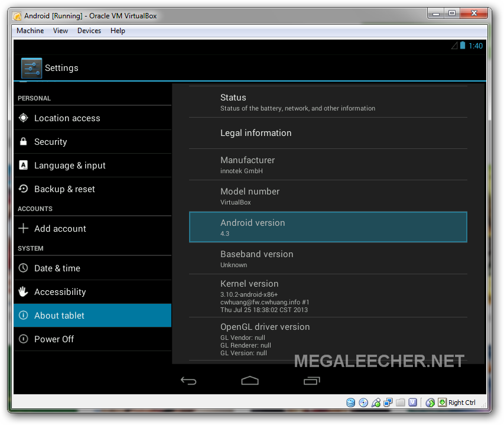Select the About tablet entry
The image size is (504, 425).
93,316
